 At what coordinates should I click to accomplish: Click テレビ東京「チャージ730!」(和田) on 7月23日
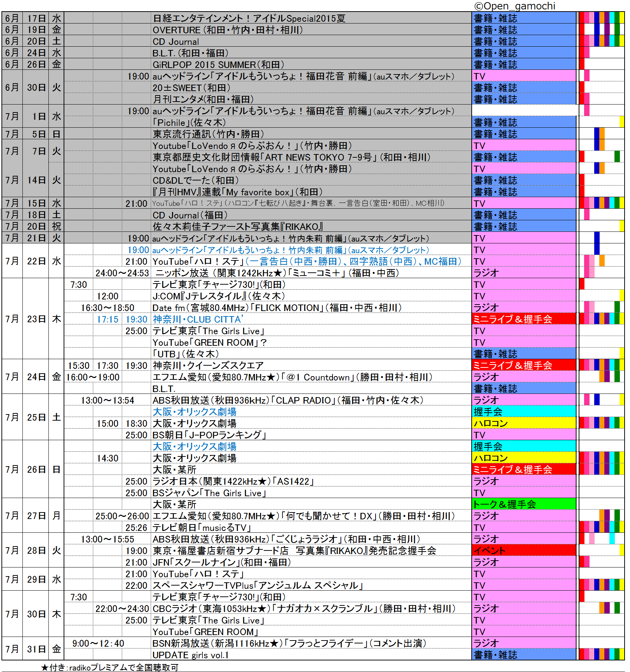pos(219,285)
